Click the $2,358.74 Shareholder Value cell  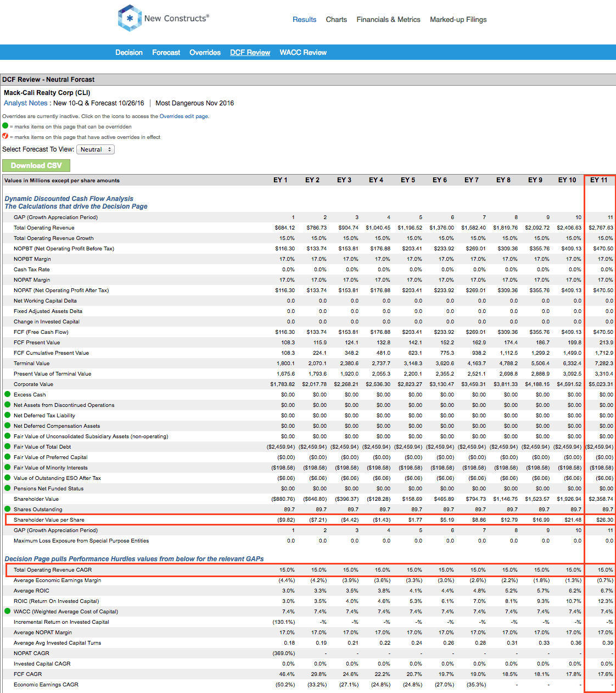pos(601,499)
